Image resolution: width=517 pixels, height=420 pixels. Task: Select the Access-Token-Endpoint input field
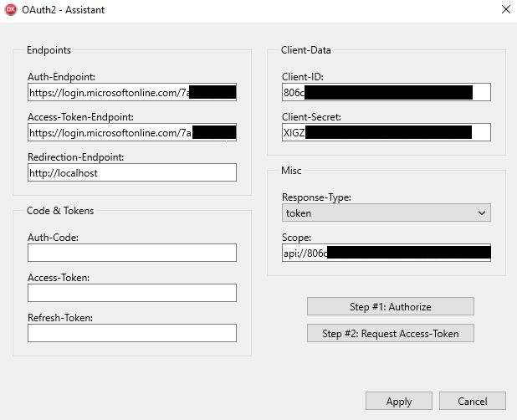pos(132,132)
